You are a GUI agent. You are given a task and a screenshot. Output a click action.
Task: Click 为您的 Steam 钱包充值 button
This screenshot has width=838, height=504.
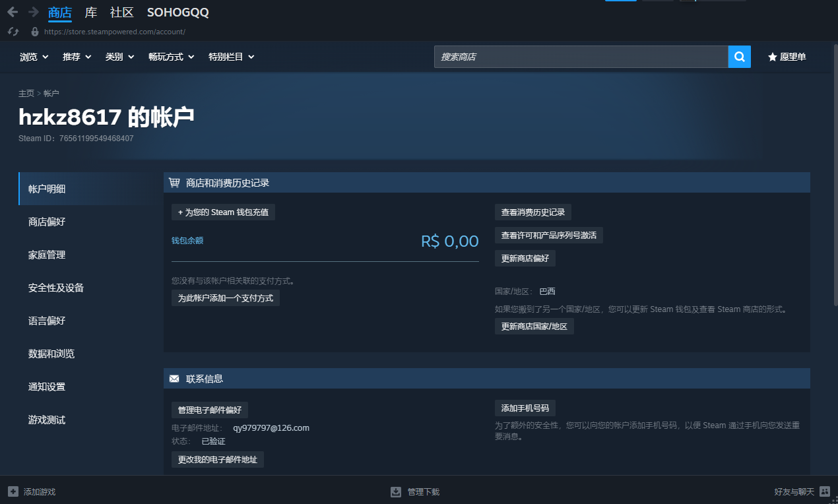pos(223,212)
